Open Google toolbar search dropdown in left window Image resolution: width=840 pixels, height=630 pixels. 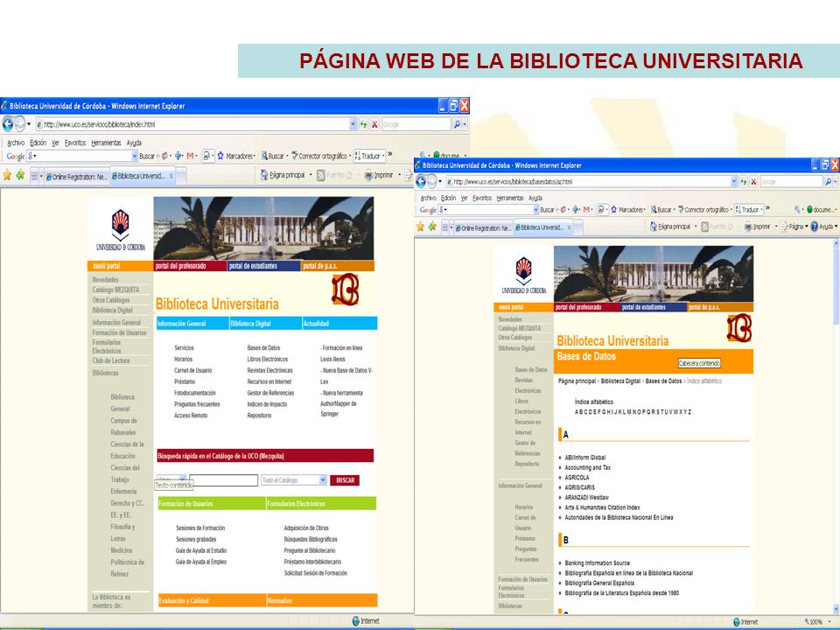(x=135, y=156)
